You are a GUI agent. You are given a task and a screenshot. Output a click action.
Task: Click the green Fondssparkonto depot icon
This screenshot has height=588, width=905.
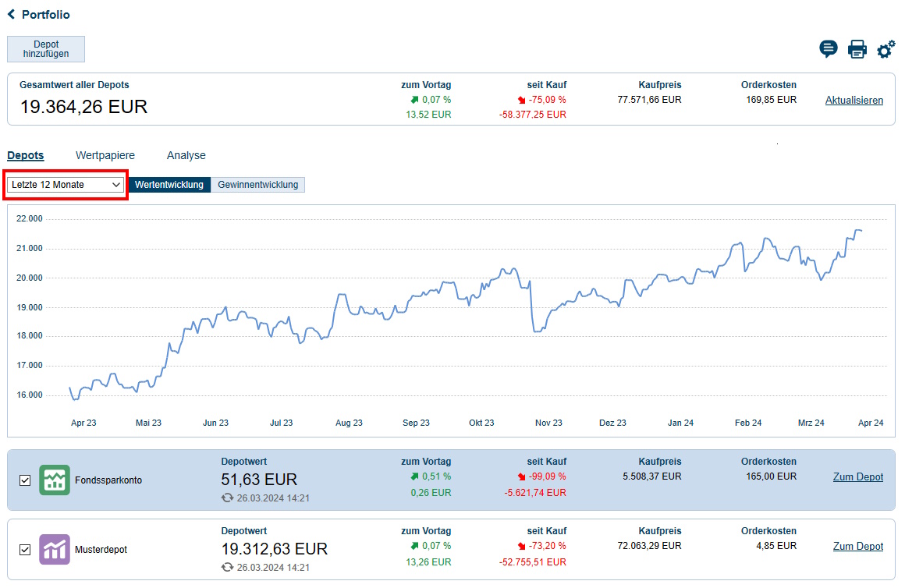click(x=54, y=480)
